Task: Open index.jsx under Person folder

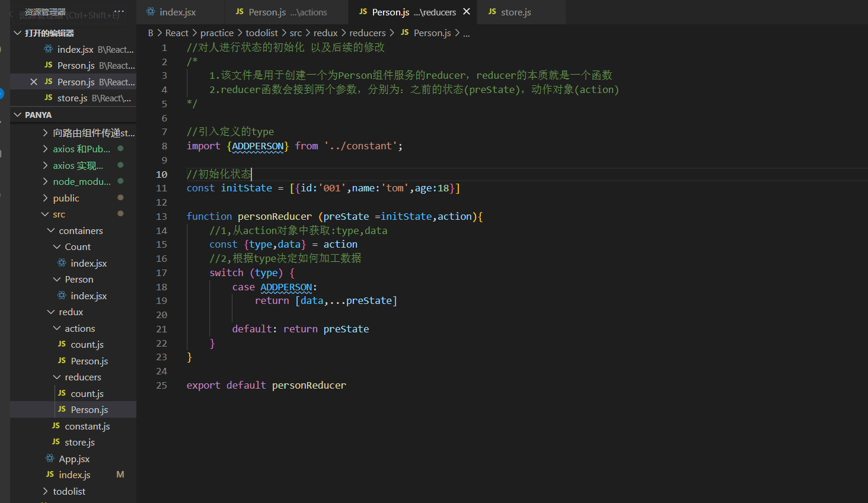Action: tap(74, 296)
